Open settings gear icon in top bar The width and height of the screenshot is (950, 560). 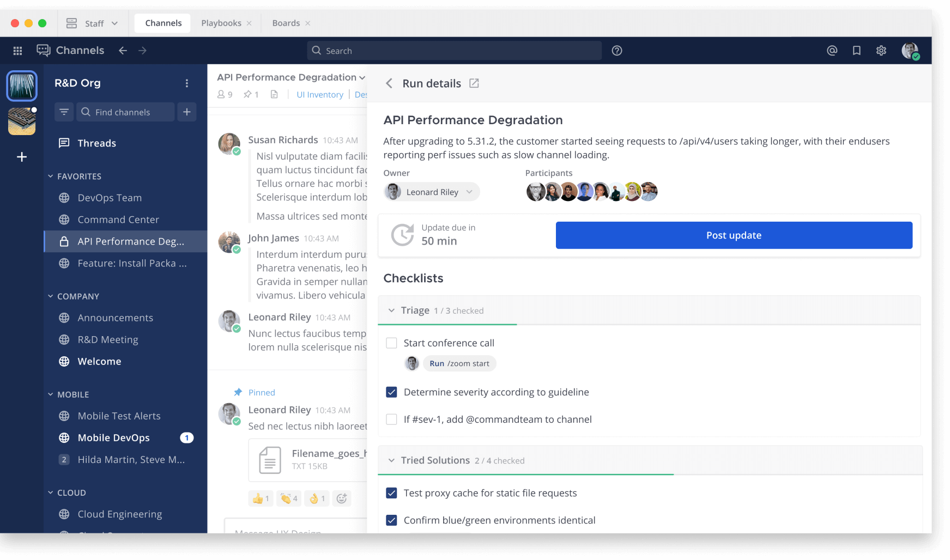pyautogui.click(x=881, y=51)
